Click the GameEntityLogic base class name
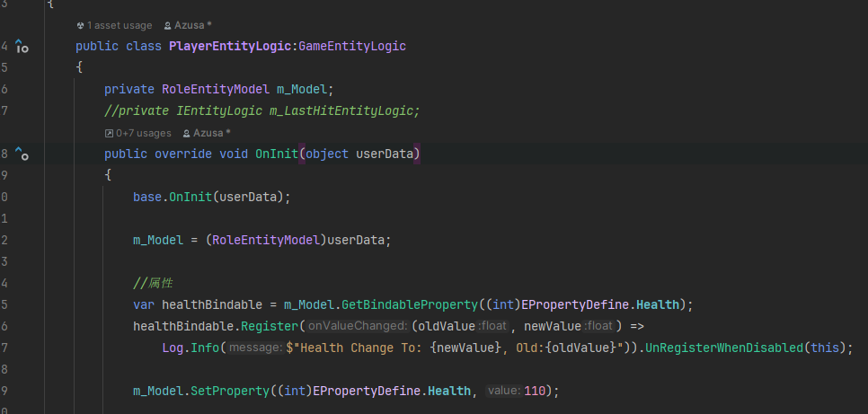Viewport: 868px width, 414px height. 352,46
